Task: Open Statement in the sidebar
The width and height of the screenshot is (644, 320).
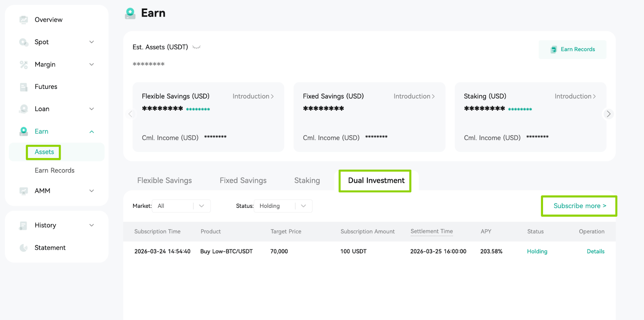Action: pyautogui.click(x=50, y=248)
